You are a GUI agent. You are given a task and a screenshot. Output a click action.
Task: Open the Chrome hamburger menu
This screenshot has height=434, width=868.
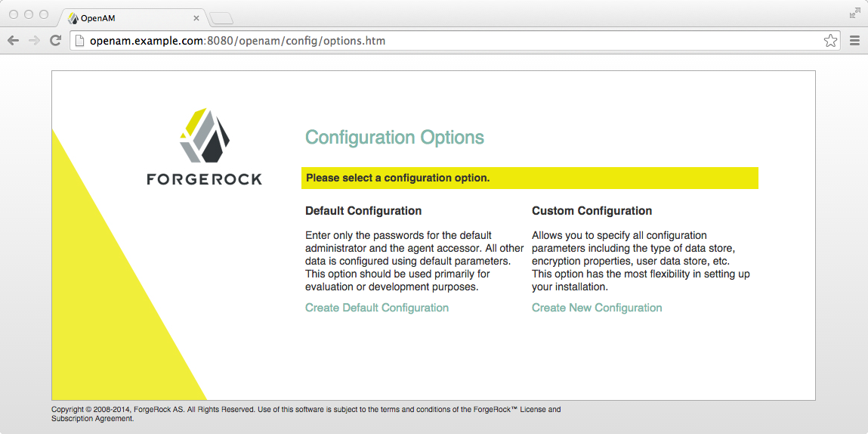(x=854, y=41)
